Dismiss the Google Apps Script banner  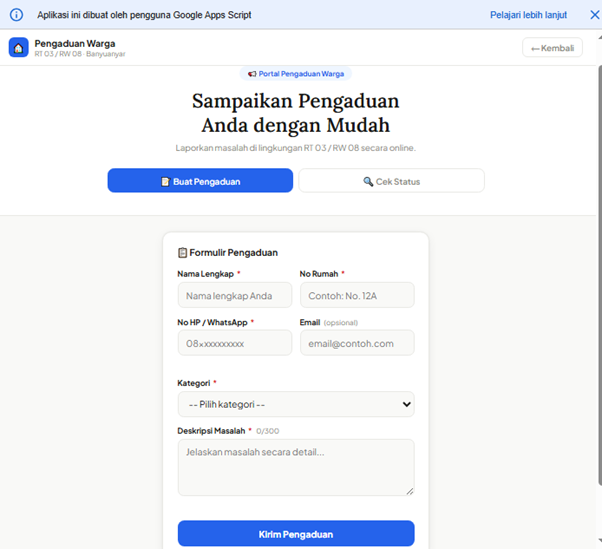pyautogui.click(x=593, y=15)
